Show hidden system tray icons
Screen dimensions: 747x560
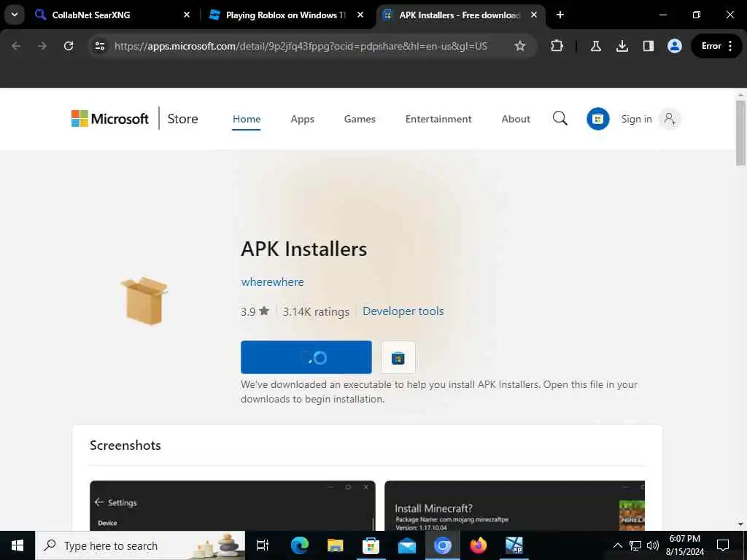coord(617,545)
